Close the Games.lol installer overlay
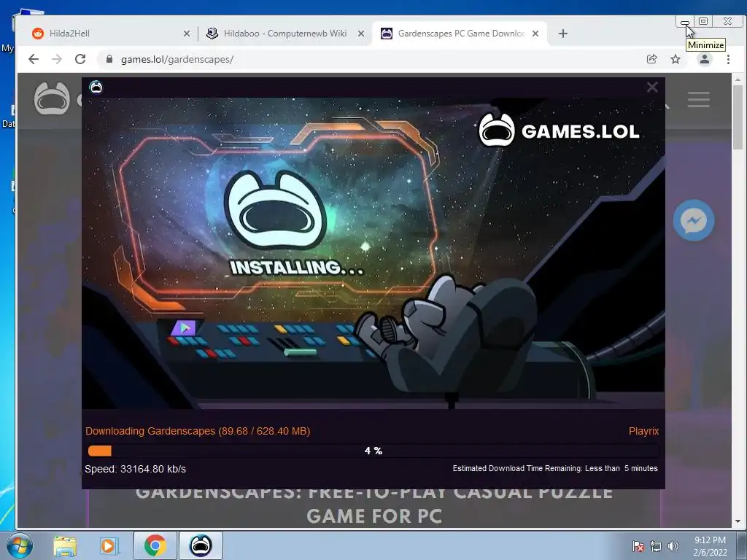The width and height of the screenshot is (747, 560). [651, 87]
